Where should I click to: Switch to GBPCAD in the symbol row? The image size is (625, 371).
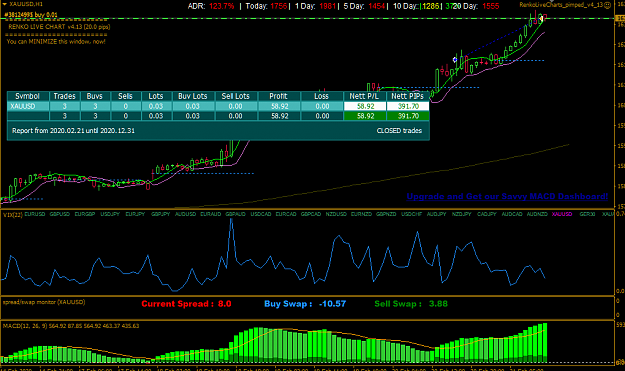pos(311,214)
